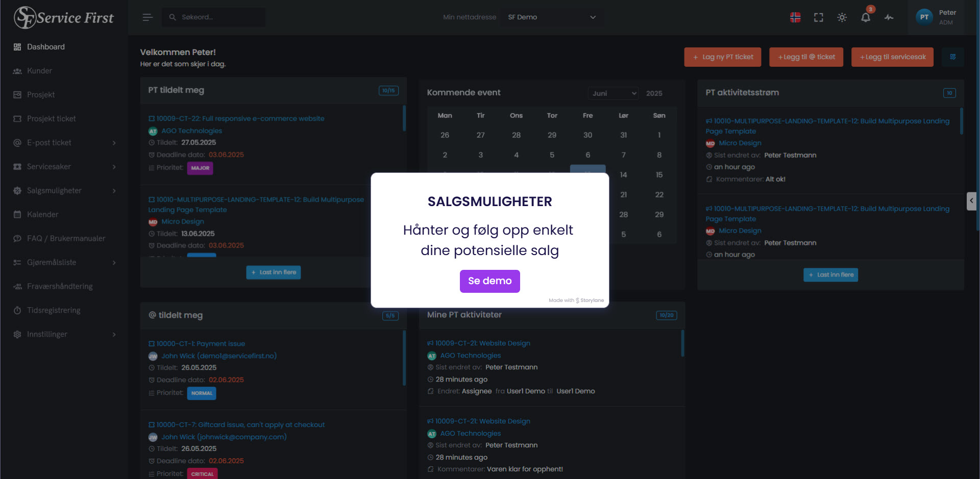Collapse the right side panel arrow
Screen dimensions: 980x479
coord(971,201)
